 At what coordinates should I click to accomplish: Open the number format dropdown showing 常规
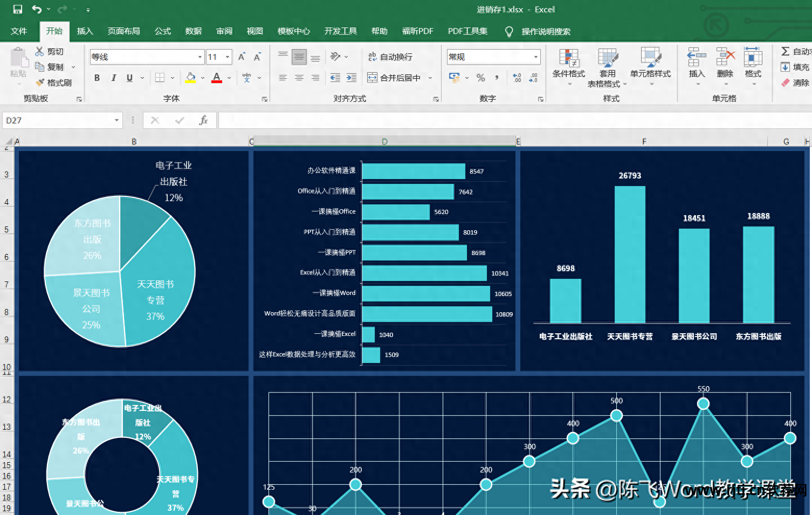[536, 57]
